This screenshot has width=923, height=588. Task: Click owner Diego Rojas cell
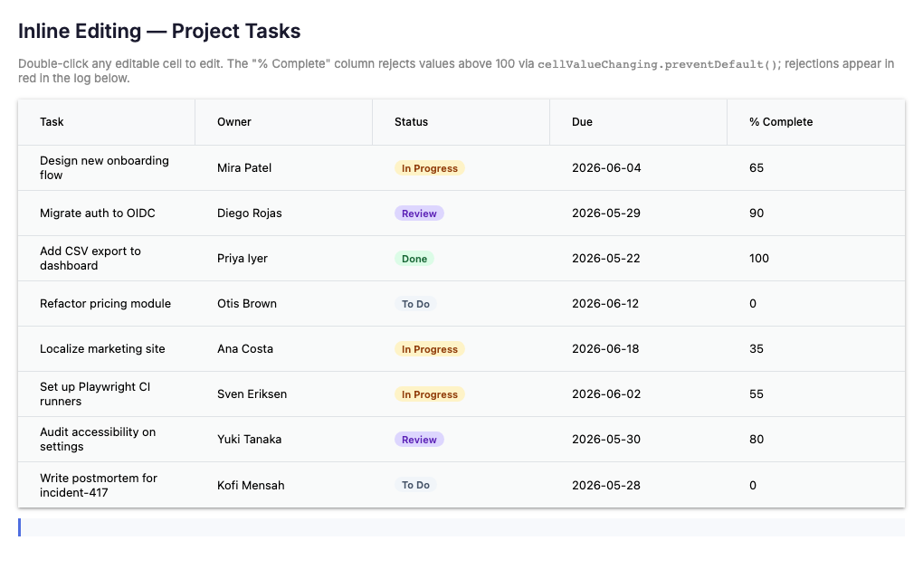tap(284, 213)
